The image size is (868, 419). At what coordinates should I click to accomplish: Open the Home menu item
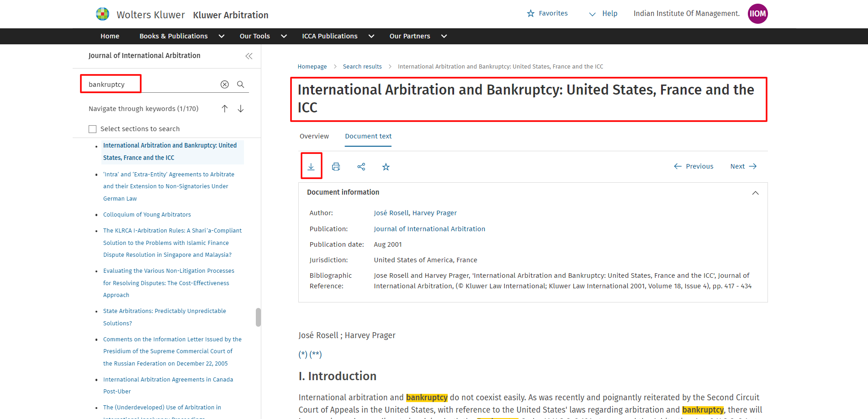tap(110, 36)
